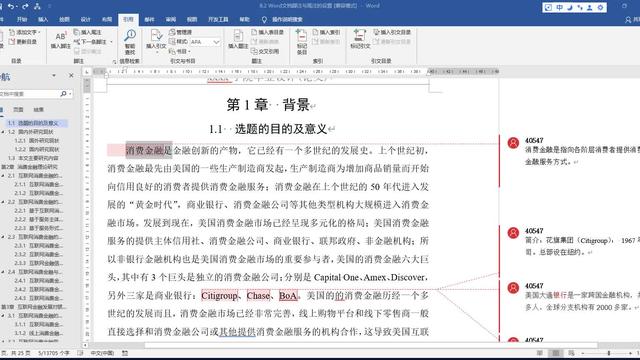The height and width of the screenshot is (360, 640).
Task: Open the navigation pane options dropdown arrow
Action: 53,76
